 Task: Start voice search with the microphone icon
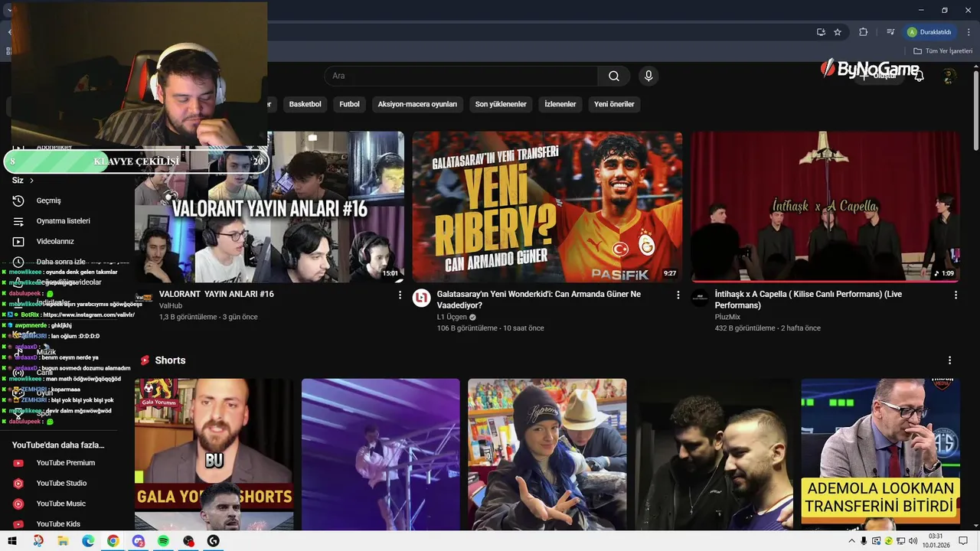[x=648, y=76]
